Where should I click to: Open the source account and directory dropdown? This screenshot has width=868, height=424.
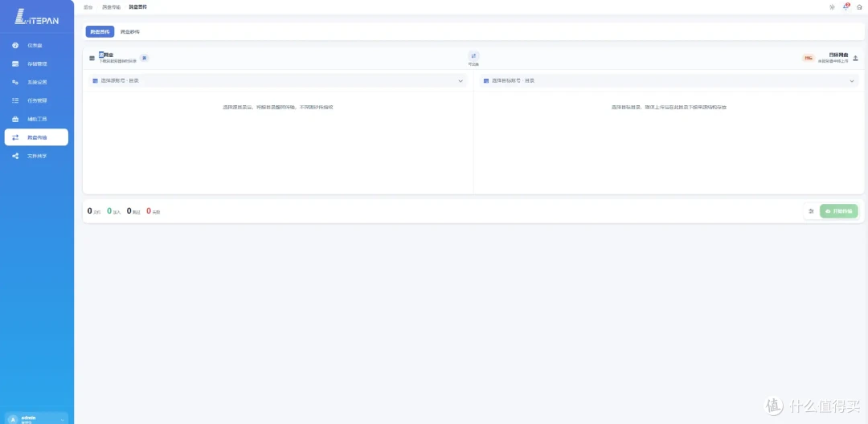click(x=277, y=81)
